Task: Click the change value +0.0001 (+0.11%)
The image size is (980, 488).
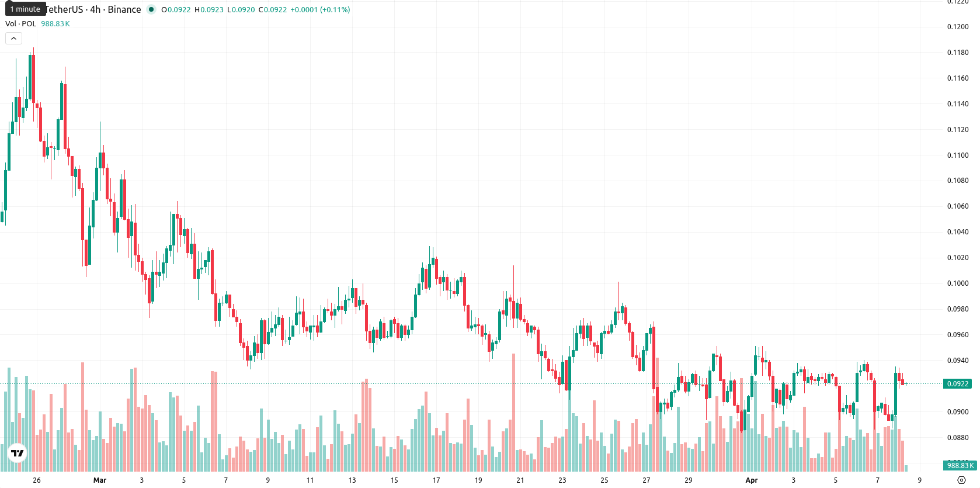Action: coord(320,10)
